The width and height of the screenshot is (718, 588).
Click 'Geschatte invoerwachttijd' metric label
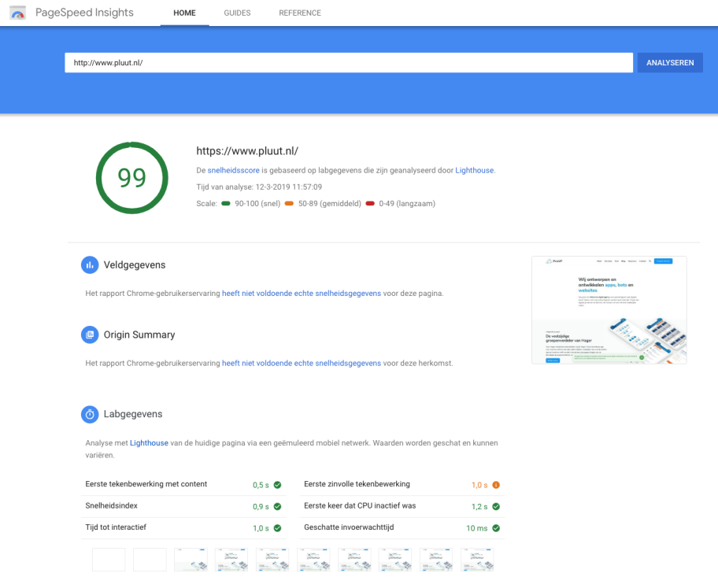[x=349, y=527]
